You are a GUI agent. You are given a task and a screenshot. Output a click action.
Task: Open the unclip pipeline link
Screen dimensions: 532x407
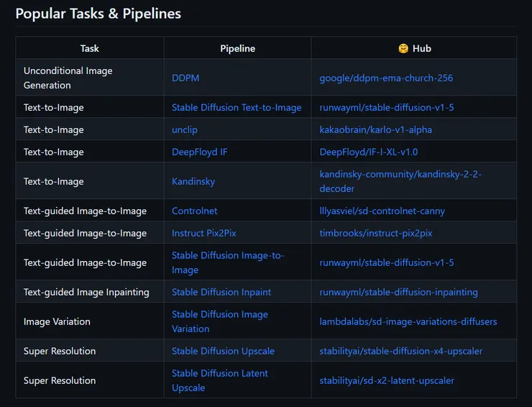coord(185,129)
